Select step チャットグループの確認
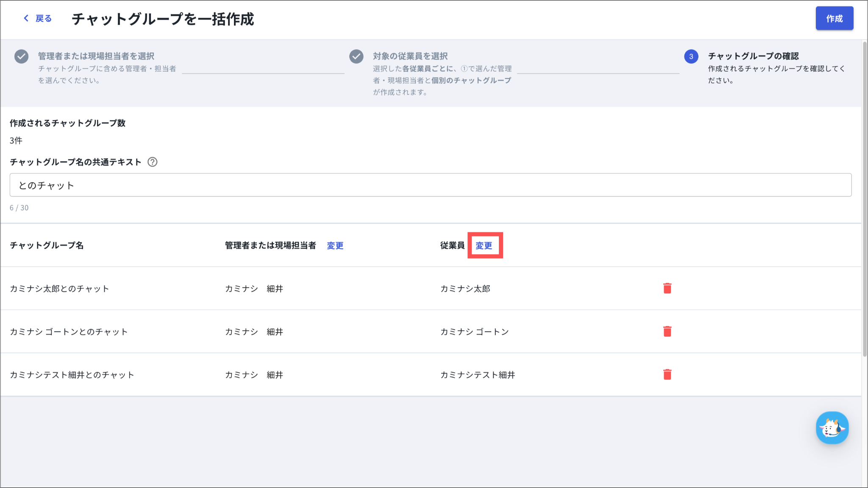This screenshot has height=488, width=868. (753, 56)
